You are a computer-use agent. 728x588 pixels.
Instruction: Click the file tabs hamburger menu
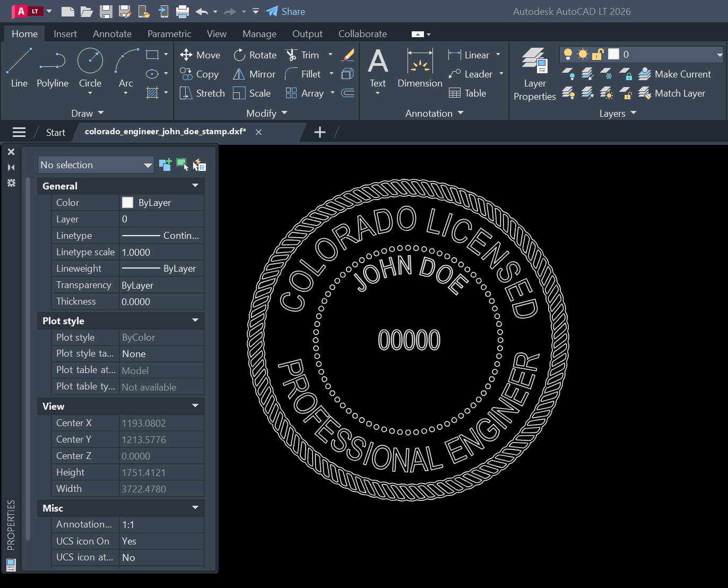point(19,132)
